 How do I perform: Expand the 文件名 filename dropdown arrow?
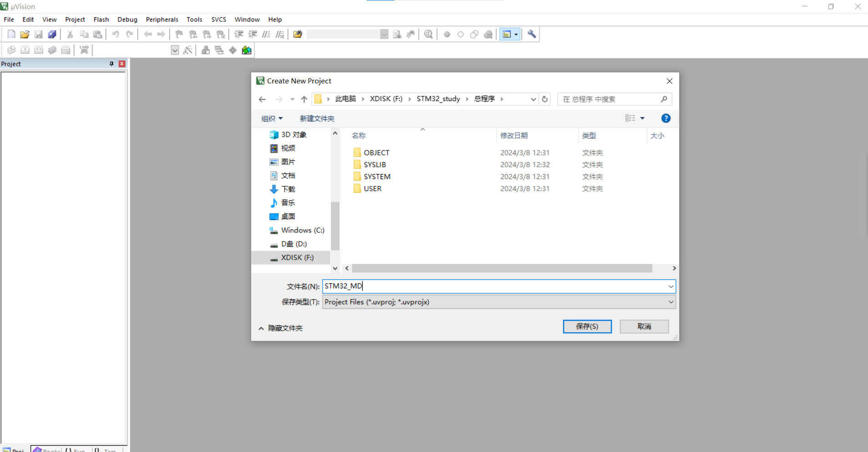click(x=671, y=287)
